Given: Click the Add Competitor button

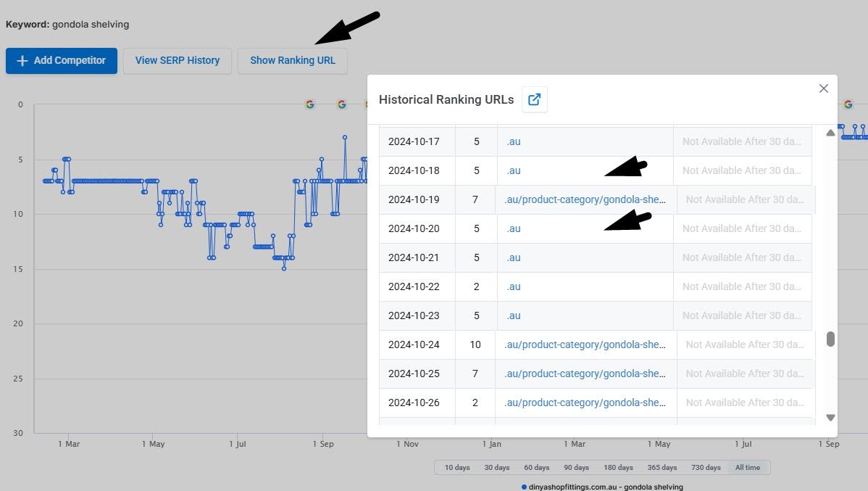Looking at the screenshot, I should click(62, 61).
